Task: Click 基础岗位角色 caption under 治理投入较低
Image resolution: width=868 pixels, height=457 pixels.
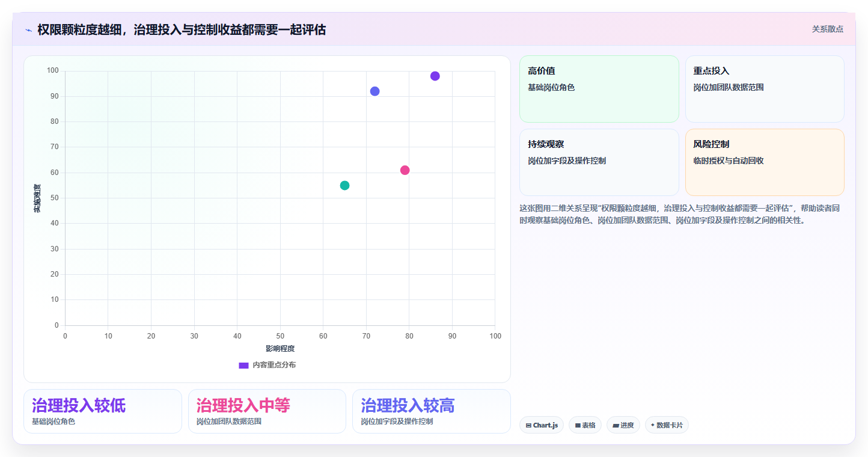Action: pyautogui.click(x=53, y=422)
